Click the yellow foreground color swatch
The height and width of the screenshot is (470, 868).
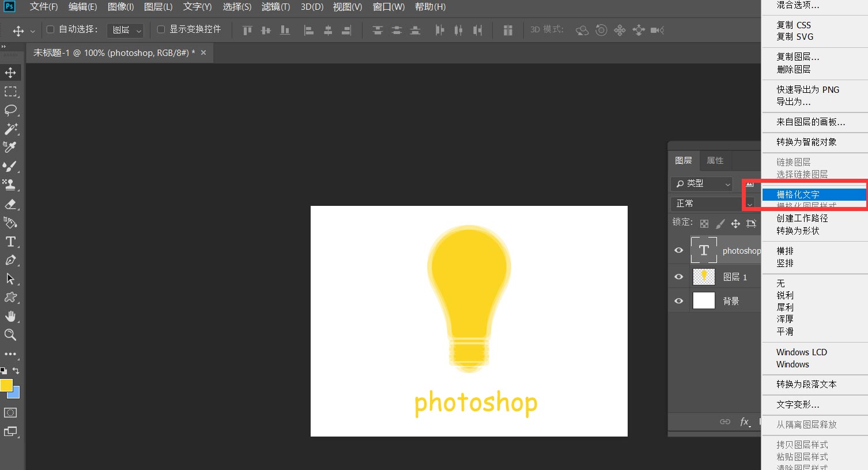click(x=6, y=385)
